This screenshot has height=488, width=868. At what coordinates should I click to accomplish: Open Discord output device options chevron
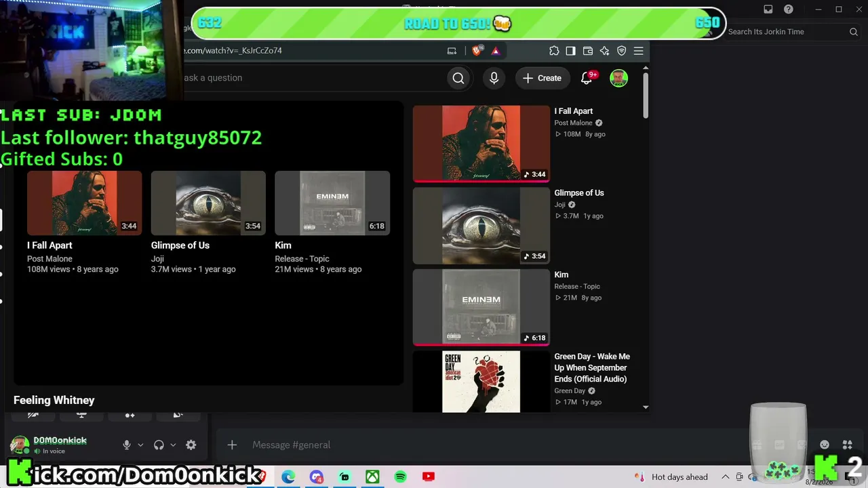click(x=173, y=445)
